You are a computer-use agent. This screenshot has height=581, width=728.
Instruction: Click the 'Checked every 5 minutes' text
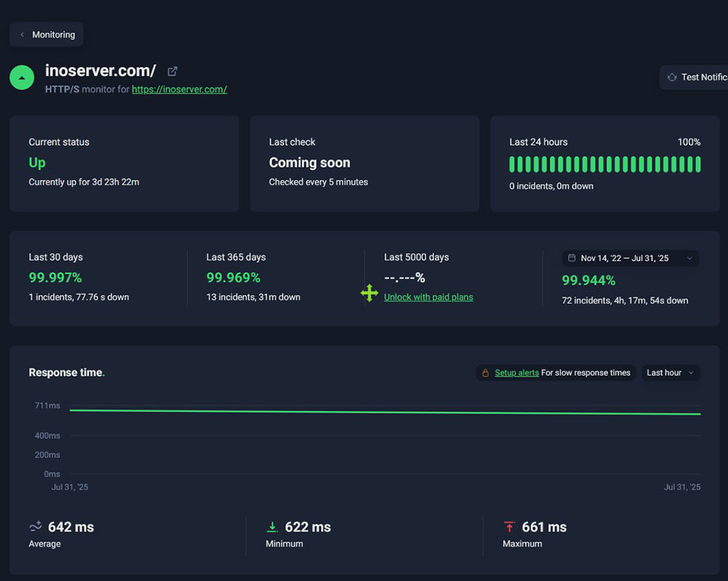click(319, 182)
